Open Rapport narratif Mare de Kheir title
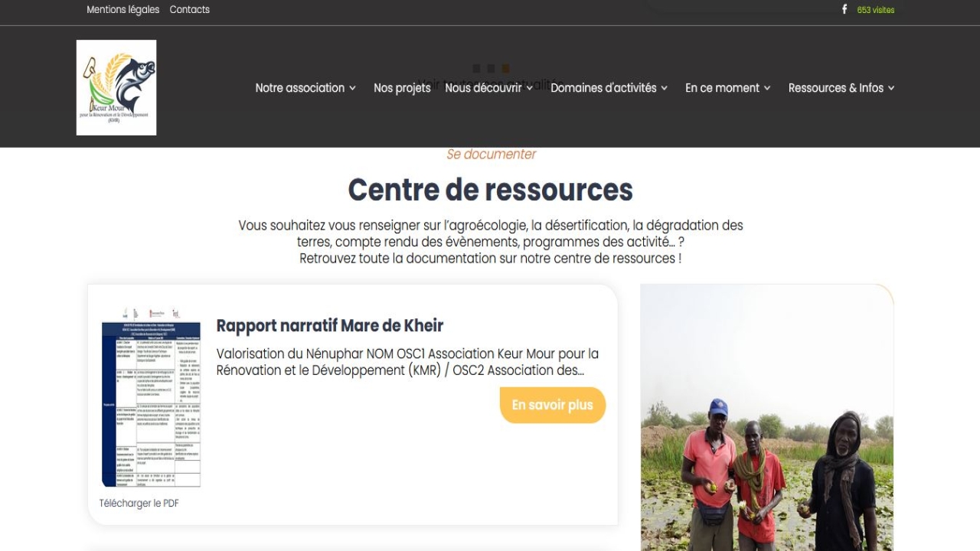 (x=330, y=325)
